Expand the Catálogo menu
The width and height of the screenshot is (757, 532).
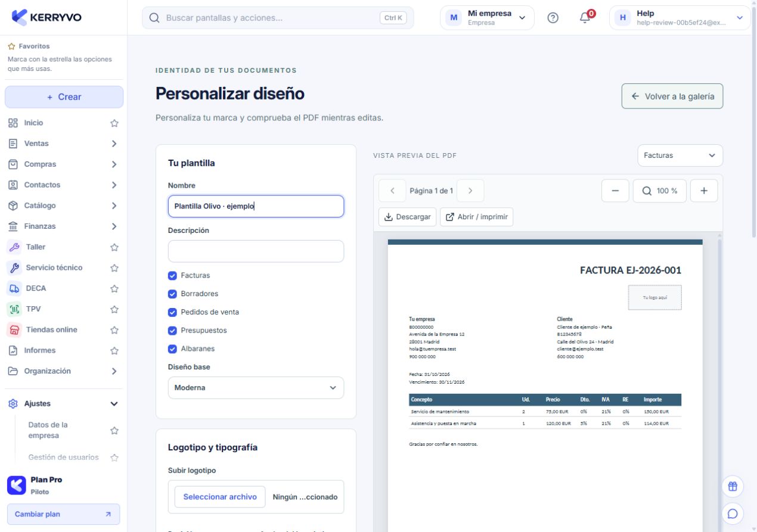(x=114, y=206)
